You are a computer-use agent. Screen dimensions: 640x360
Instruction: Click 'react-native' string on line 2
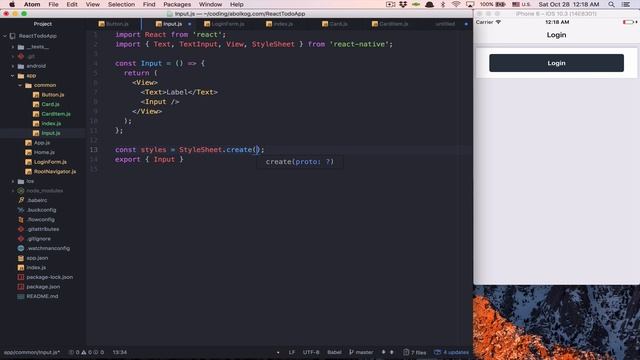(361, 44)
